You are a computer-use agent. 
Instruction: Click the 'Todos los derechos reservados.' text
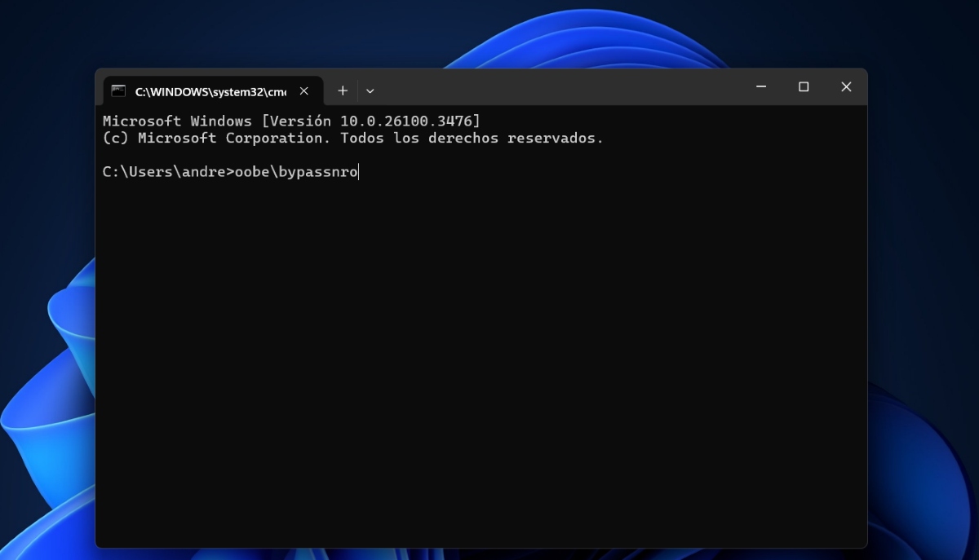(x=472, y=139)
